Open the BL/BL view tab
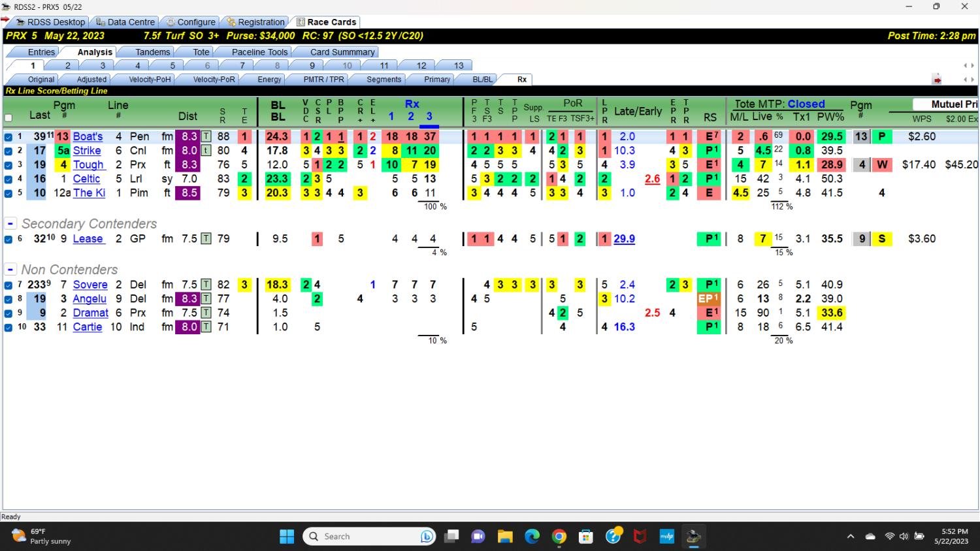 click(483, 79)
